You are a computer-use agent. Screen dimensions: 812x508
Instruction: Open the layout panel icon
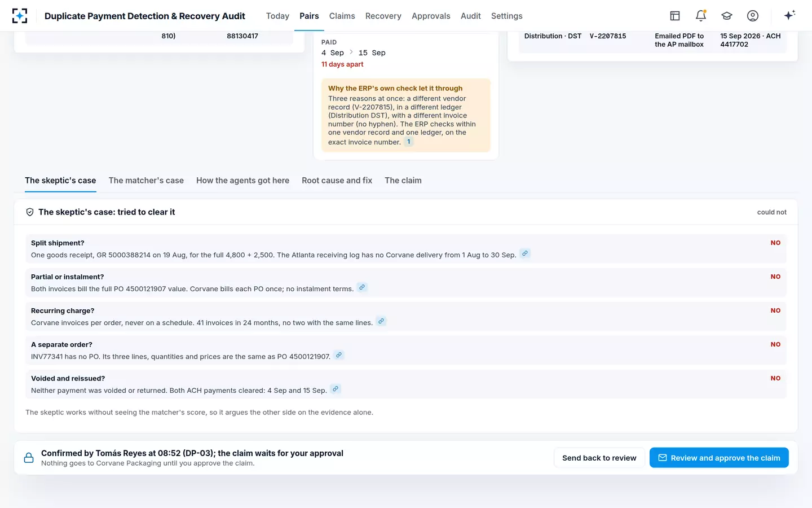(x=675, y=16)
